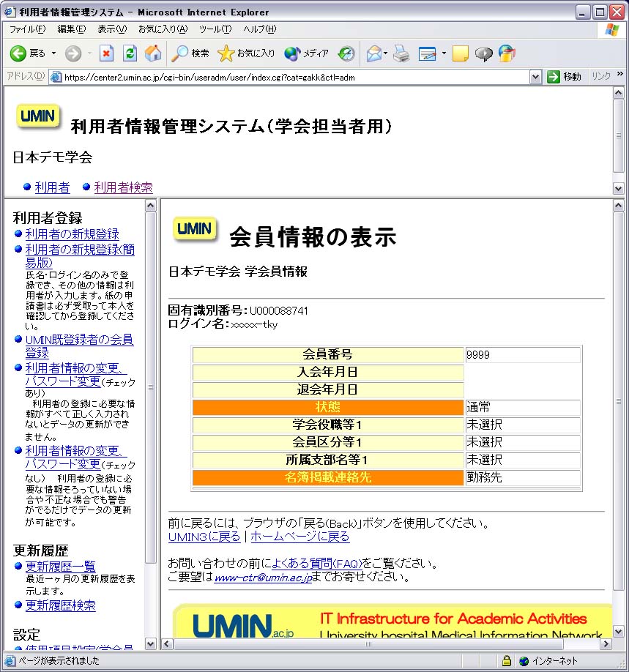This screenshot has height=672, width=629.
Task: Click the History clock icon
Action: [346, 53]
